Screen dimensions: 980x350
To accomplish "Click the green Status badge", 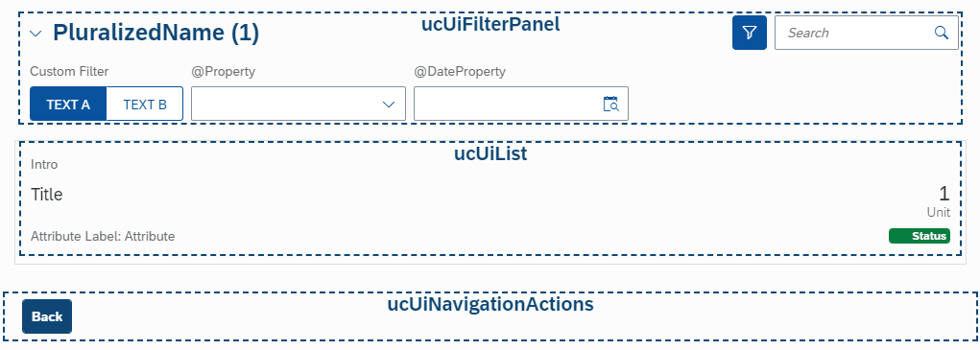I will (x=920, y=236).
